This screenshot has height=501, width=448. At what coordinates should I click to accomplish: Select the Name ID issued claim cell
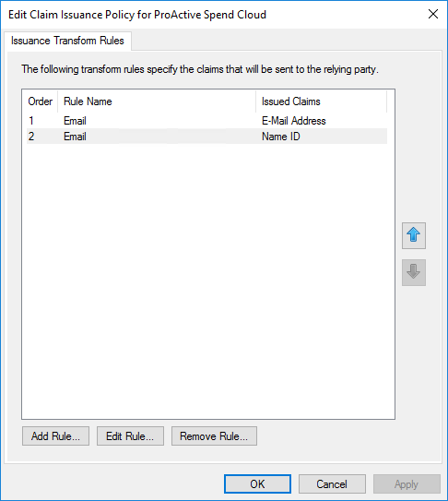(x=281, y=137)
